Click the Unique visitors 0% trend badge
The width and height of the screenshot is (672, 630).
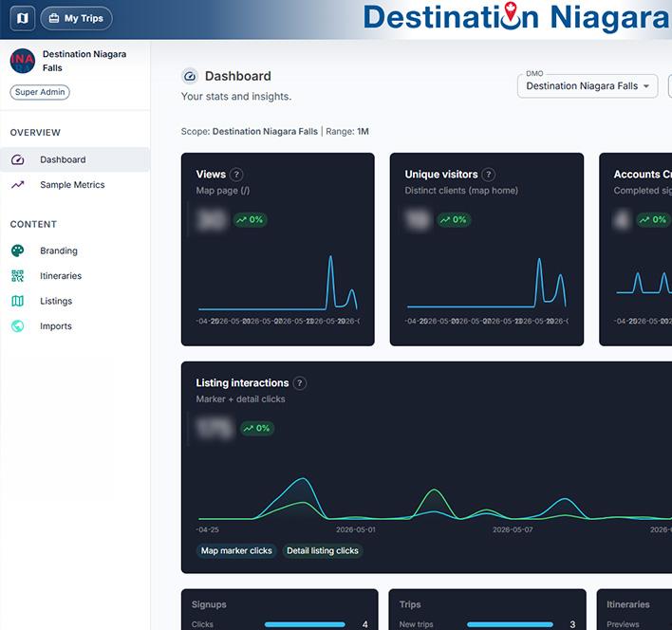454,220
